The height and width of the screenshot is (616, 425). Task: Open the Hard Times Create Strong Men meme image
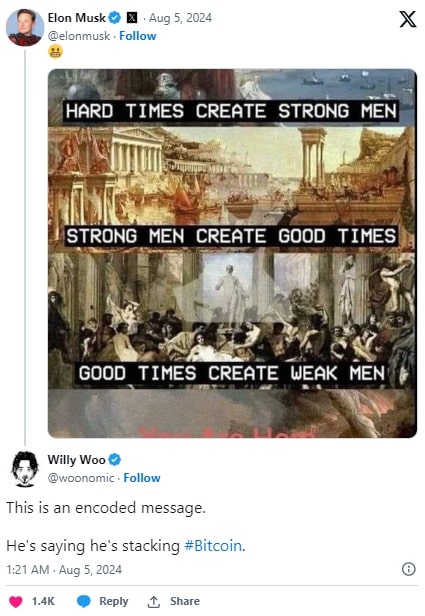pyautogui.click(x=232, y=253)
